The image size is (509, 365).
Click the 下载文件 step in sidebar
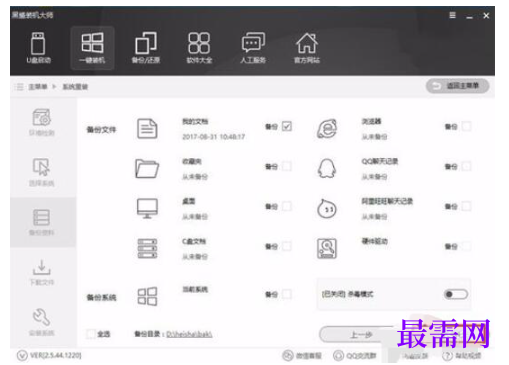pyautogui.click(x=42, y=272)
